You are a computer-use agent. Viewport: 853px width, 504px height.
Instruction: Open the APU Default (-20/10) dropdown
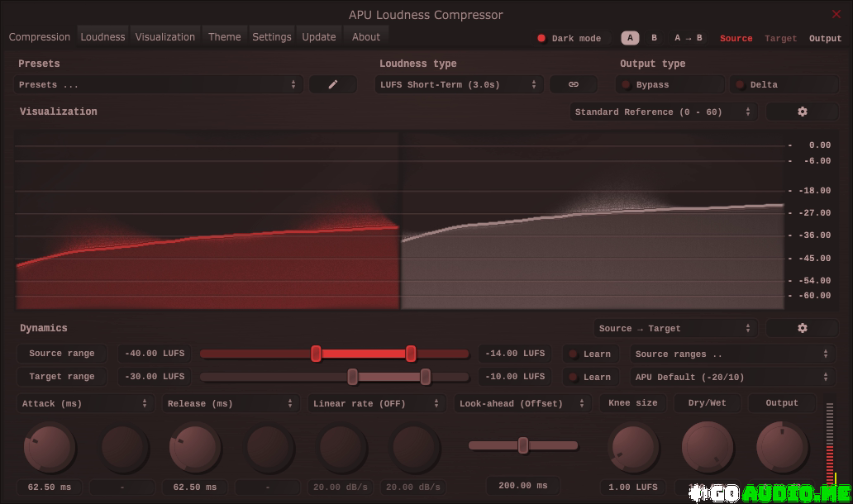732,377
